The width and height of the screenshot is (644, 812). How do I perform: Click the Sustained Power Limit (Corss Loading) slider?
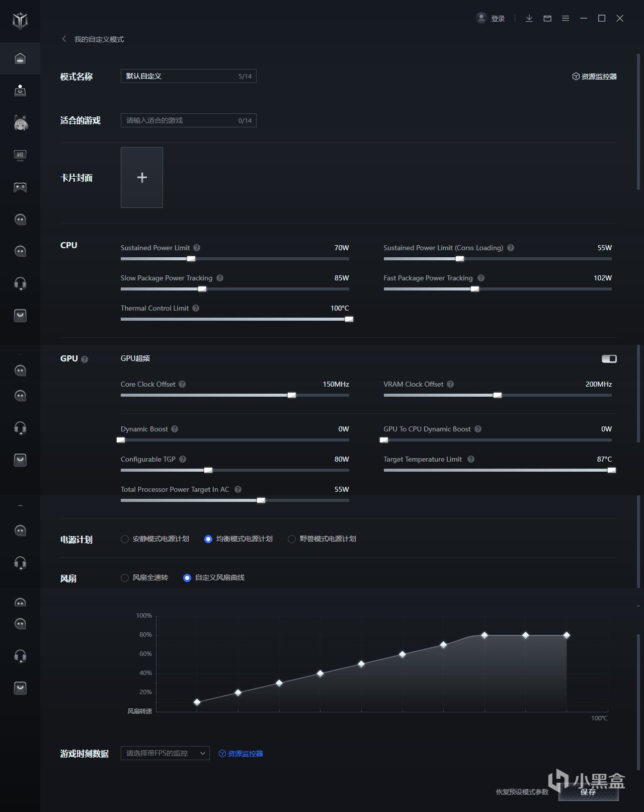(x=498, y=259)
